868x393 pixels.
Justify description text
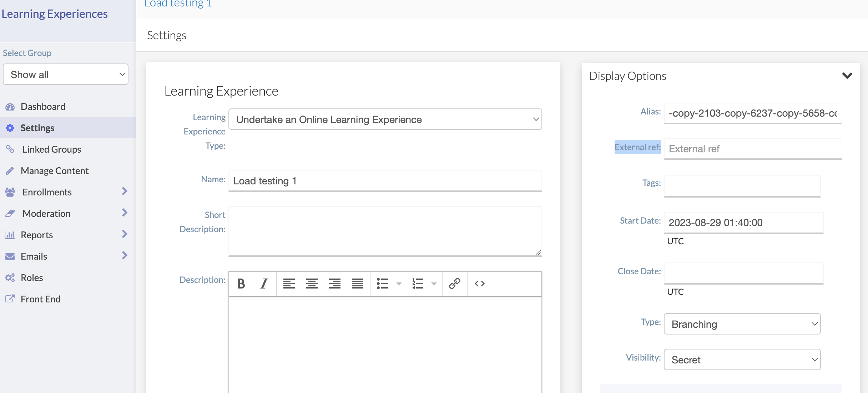[357, 284]
